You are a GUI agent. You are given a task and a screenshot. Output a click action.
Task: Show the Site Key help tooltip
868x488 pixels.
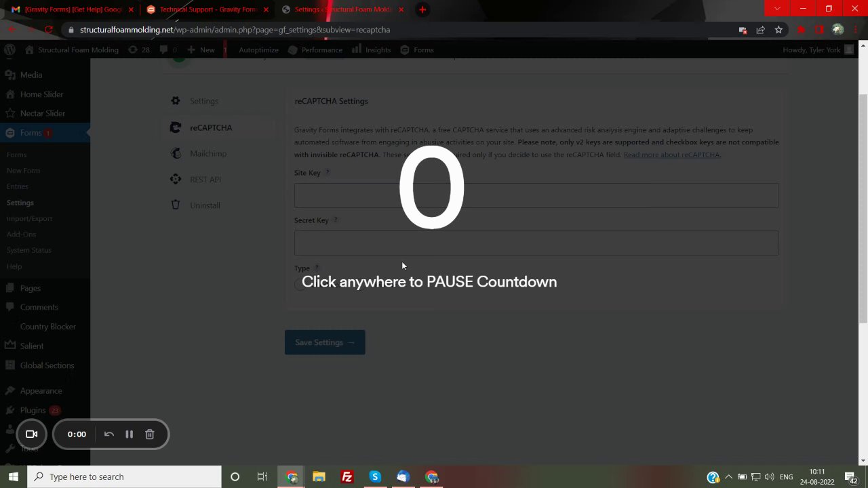point(328,173)
